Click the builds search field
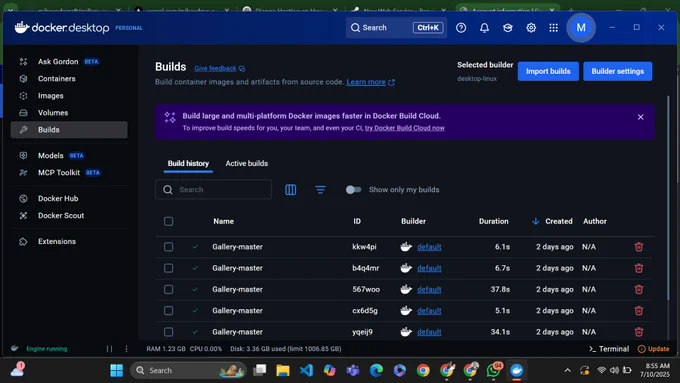This screenshot has width=680, height=383. pos(213,190)
